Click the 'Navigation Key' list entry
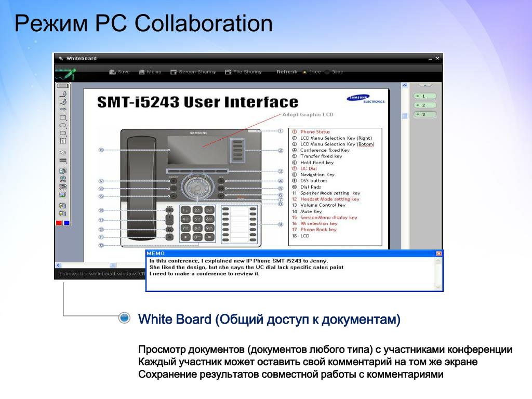This screenshot has width=532, height=399. click(317, 175)
